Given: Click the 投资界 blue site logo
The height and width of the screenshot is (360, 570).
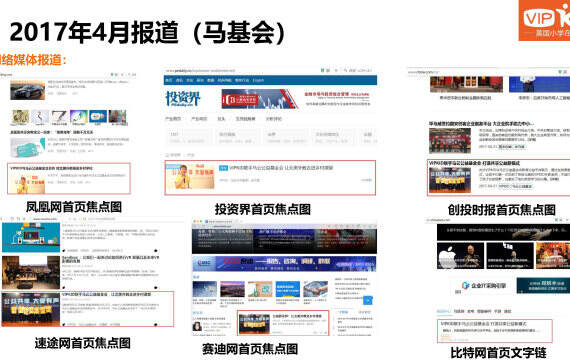Looking at the screenshot, I should [x=183, y=98].
